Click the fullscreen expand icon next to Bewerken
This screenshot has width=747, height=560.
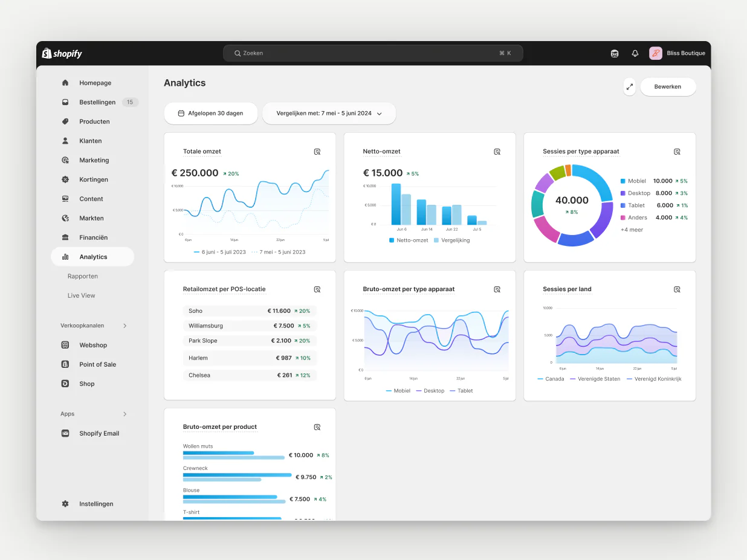629,87
